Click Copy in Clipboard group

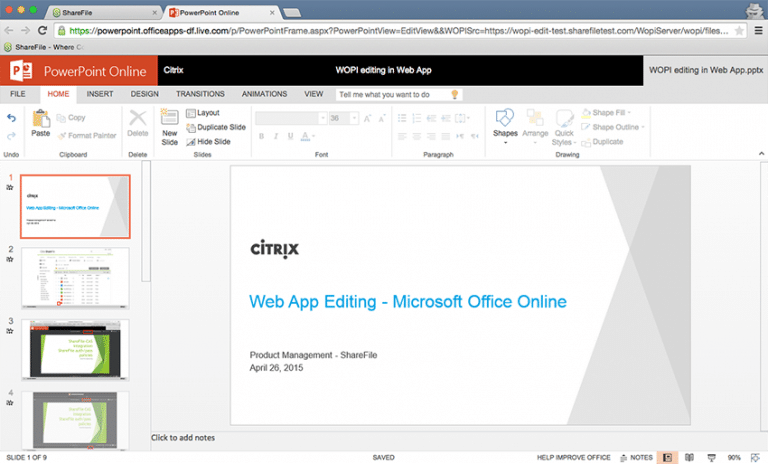click(71, 118)
